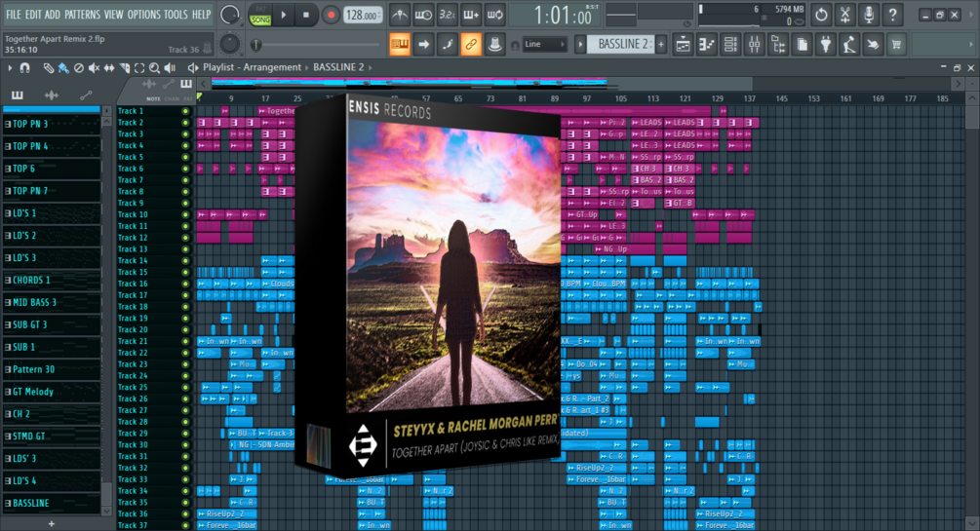Image resolution: width=980 pixels, height=531 pixels.
Task: Open the Playlist options menu arrow
Action: [10, 67]
